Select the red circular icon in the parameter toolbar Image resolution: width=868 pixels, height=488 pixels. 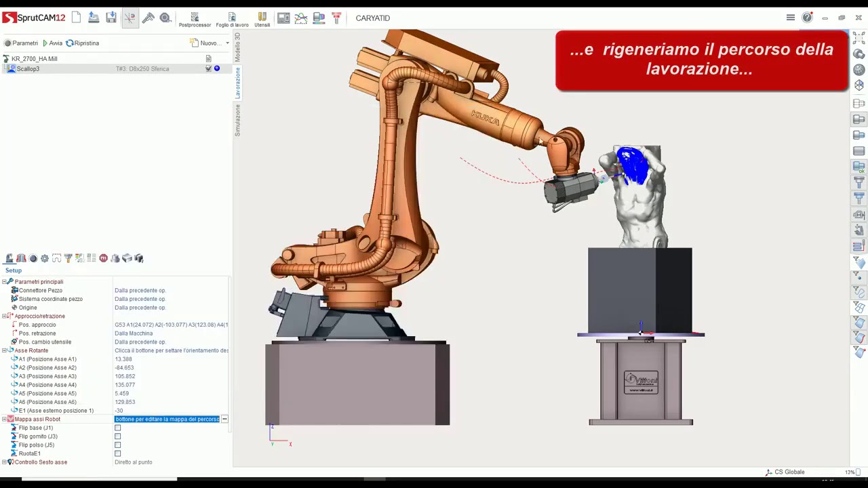pos(104,258)
